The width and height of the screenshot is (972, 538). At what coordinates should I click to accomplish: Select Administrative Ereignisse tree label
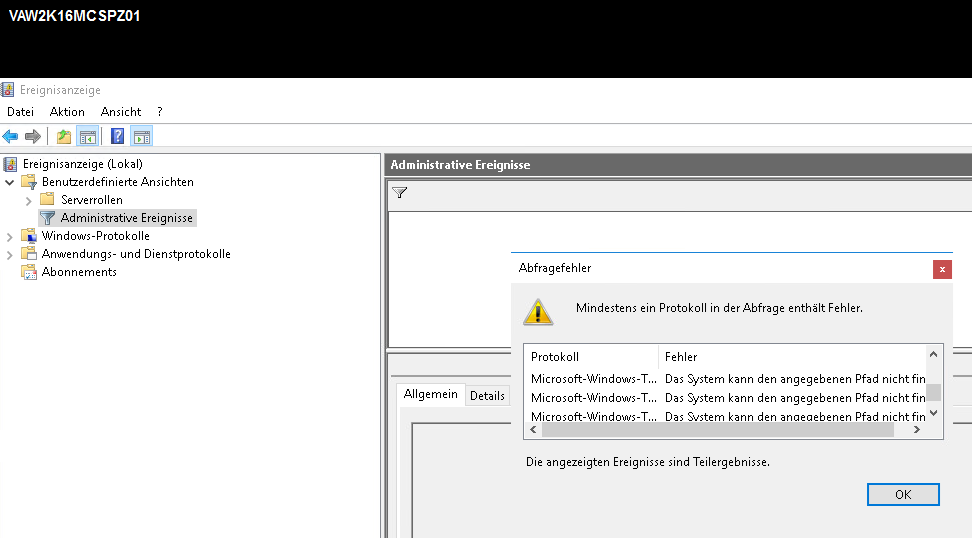[x=126, y=218]
